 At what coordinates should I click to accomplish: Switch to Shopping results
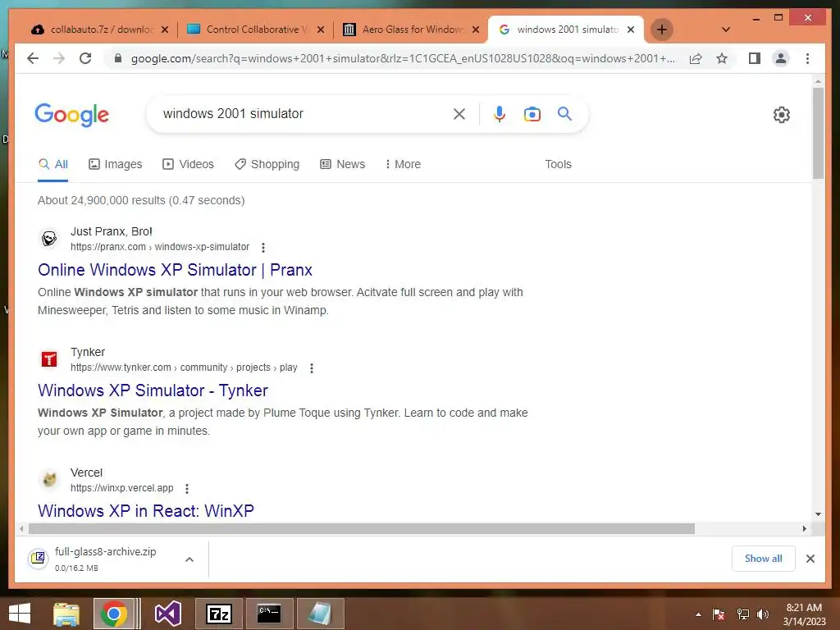(267, 164)
